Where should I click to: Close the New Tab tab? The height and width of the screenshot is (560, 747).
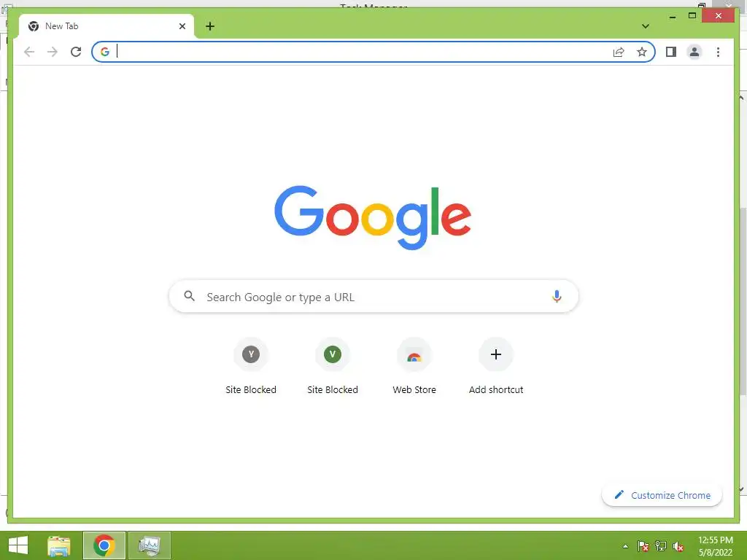182,26
